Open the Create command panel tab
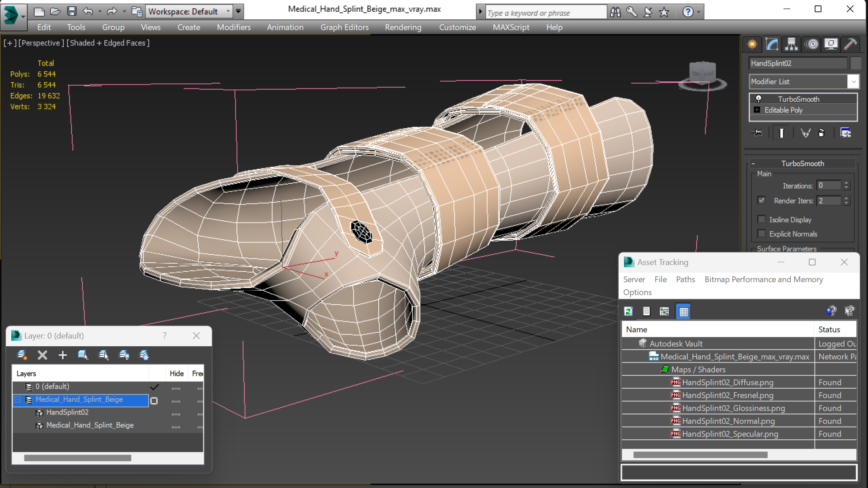Viewport: 868px width, 488px height. (752, 44)
